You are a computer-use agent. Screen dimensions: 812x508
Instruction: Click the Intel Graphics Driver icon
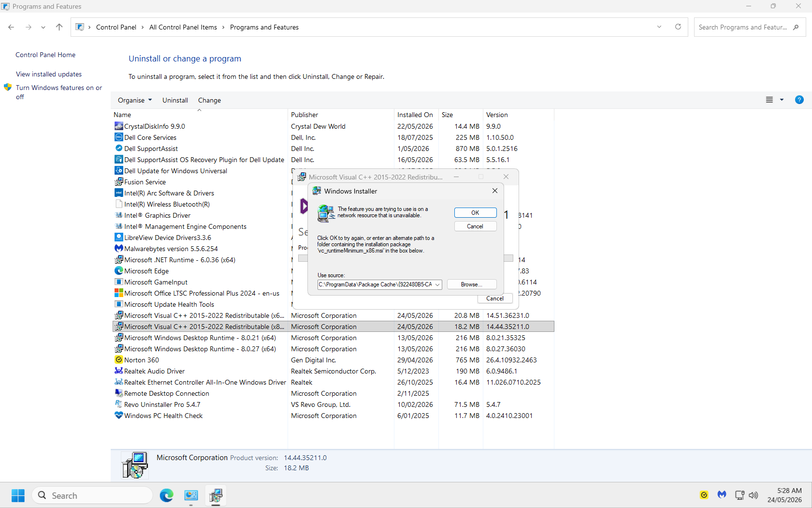(119, 215)
